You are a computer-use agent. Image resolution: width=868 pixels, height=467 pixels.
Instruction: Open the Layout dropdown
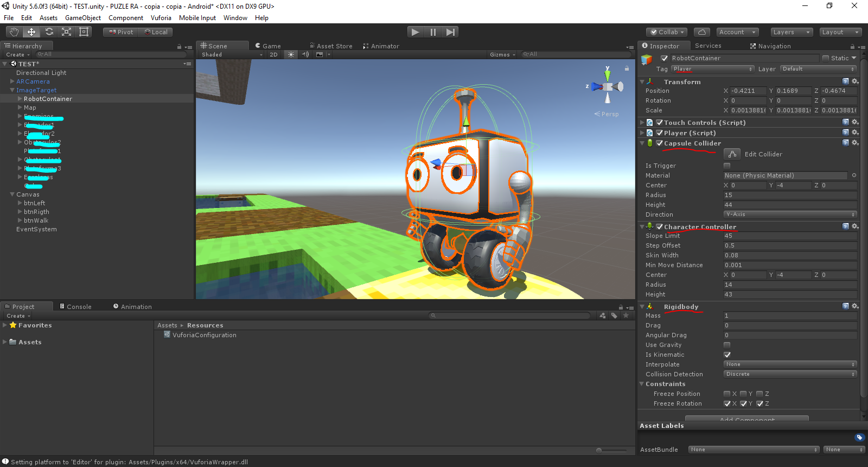(x=840, y=32)
